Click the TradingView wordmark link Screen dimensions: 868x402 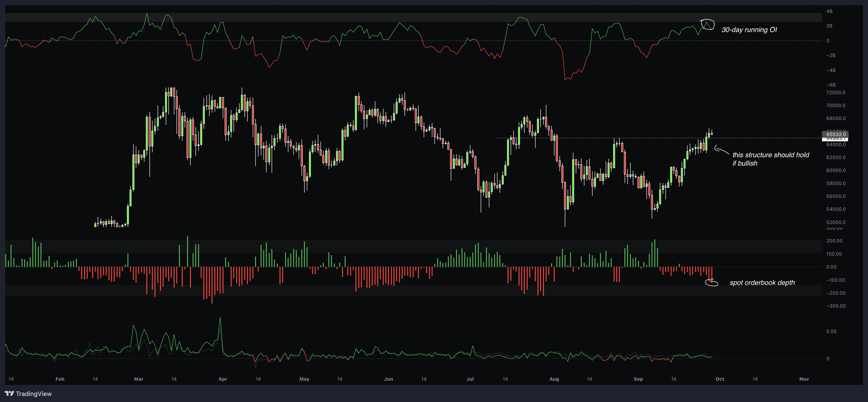[x=34, y=394]
